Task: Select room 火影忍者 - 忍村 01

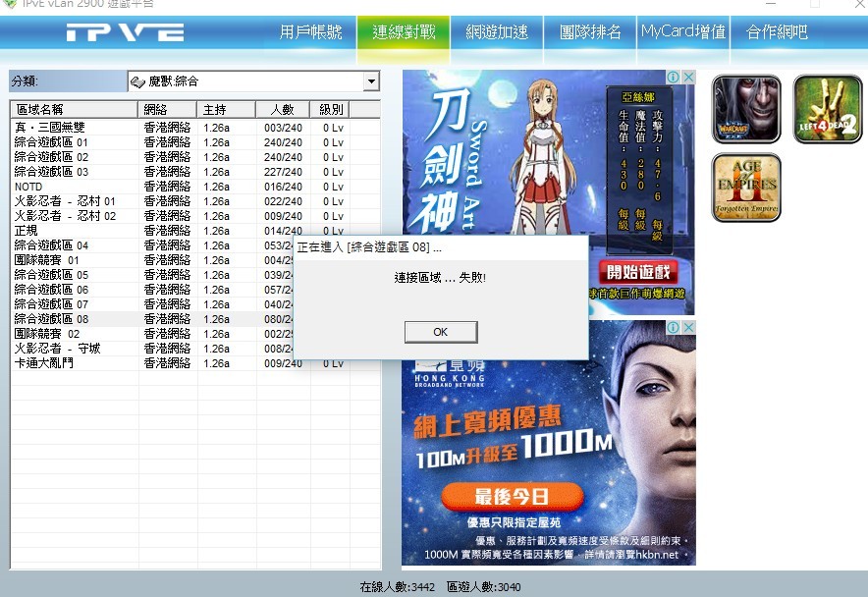Action: [195, 201]
